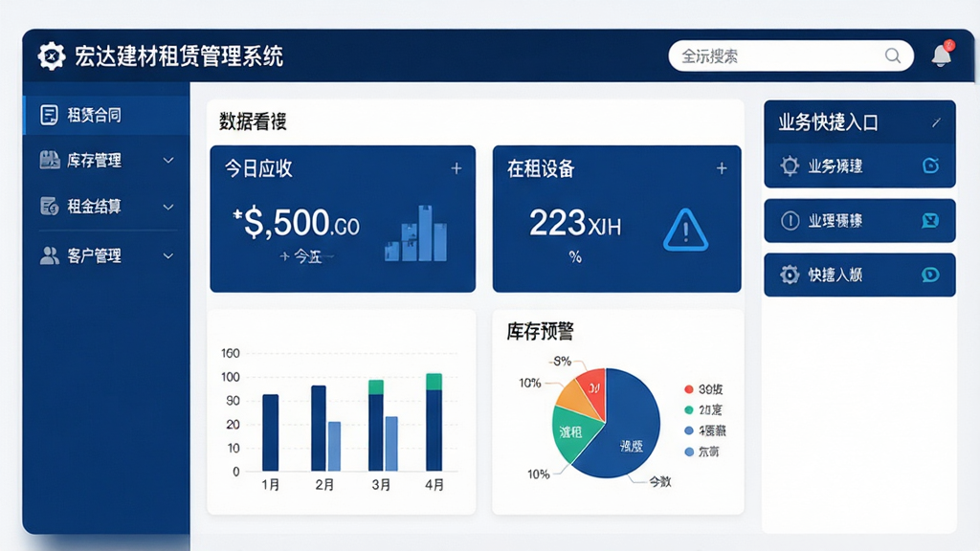980x551 pixels.
Task: Click the bar chart icon in 今日应收 card
Action: 415,233
